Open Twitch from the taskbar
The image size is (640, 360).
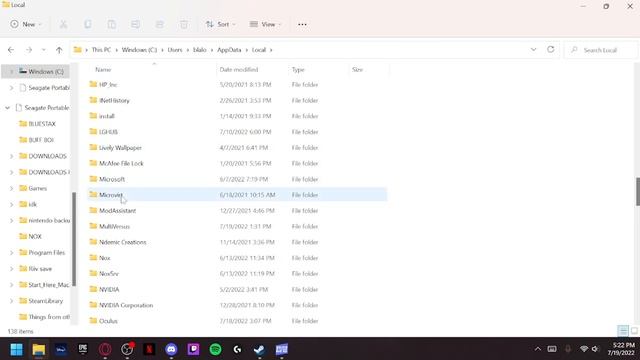193,349
